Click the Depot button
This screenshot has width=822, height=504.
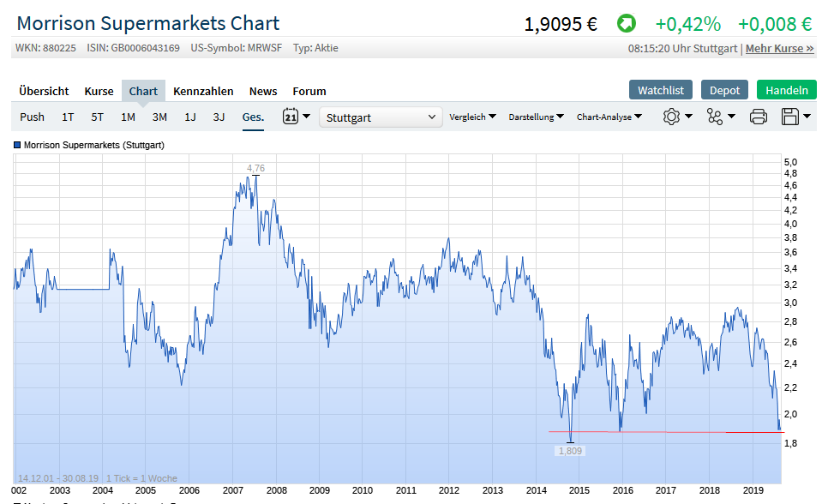click(724, 90)
